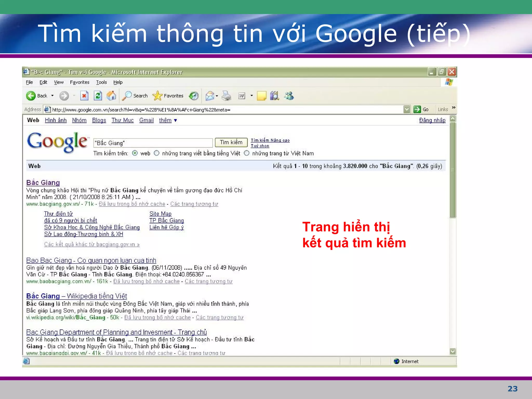This screenshot has width=532, height=399.
Task: Click the Research books icon
Action: click(275, 96)
